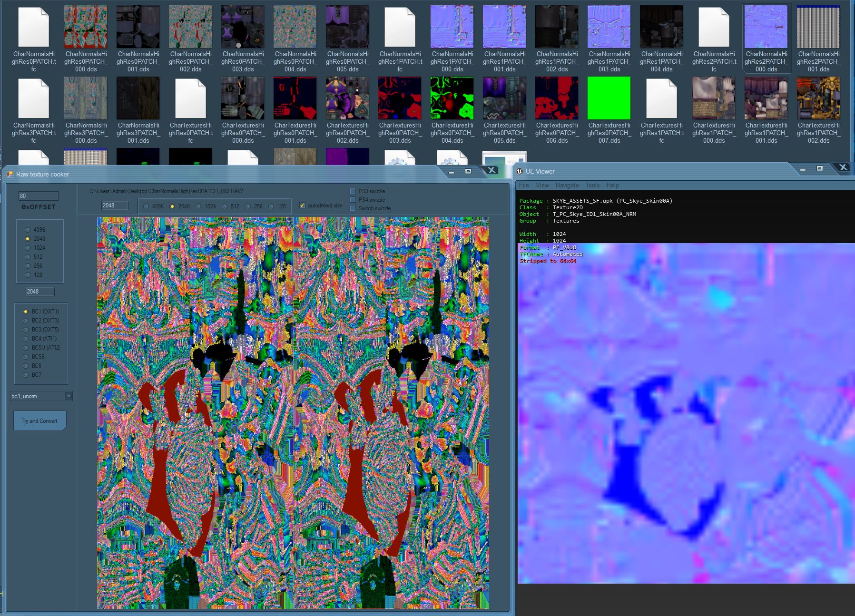Select CharNormalsHighRes3PATCH_000.dds file icon
Viewport: 855px width, 616px height.
click(x=86, y=98)
